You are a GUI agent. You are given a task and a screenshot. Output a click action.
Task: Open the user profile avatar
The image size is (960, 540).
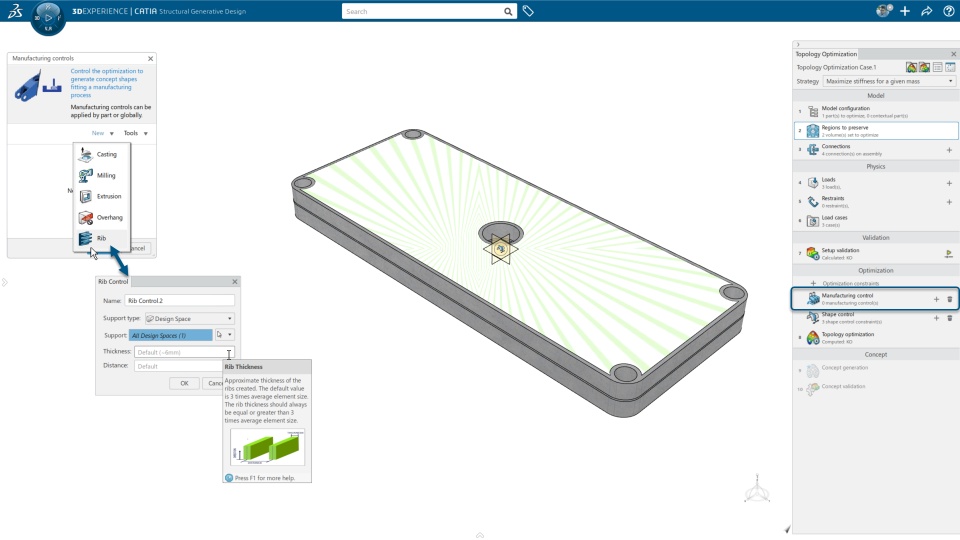[883, 10]
